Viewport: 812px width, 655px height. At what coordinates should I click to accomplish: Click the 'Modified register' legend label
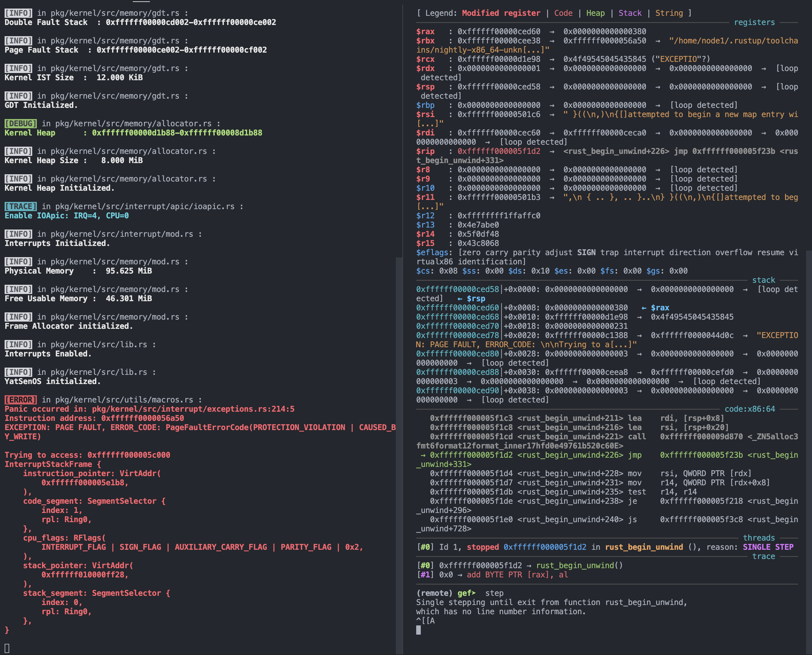(501, 13)
